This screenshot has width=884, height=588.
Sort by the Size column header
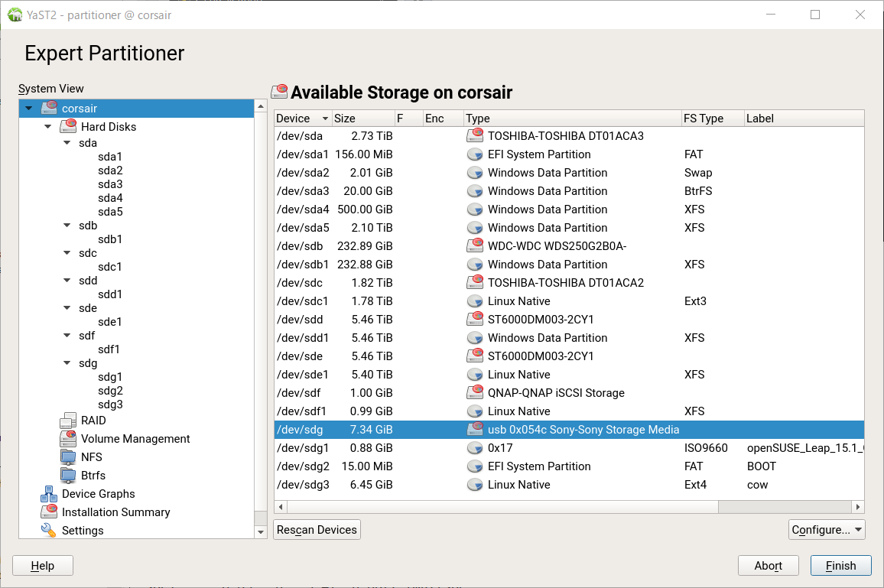[362, 119]
